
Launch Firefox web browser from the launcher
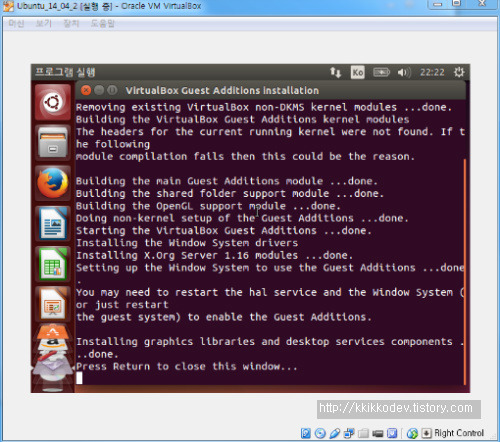[53, 183]
